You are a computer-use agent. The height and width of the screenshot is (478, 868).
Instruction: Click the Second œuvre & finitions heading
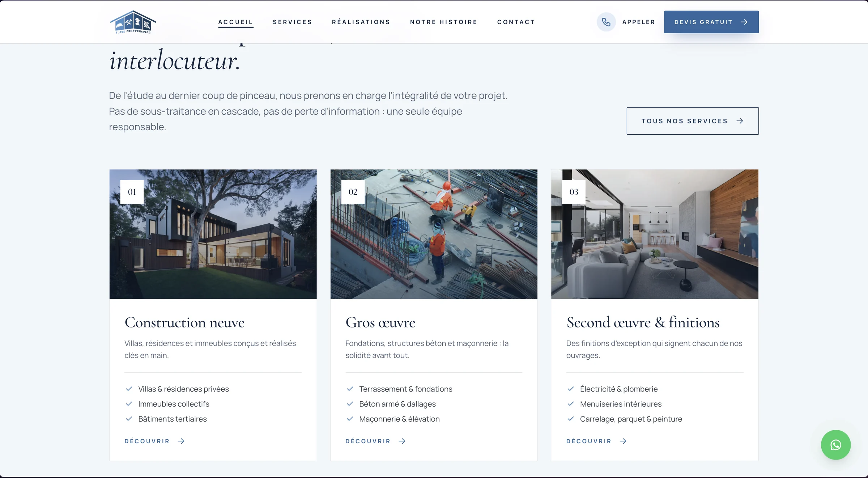643,322
